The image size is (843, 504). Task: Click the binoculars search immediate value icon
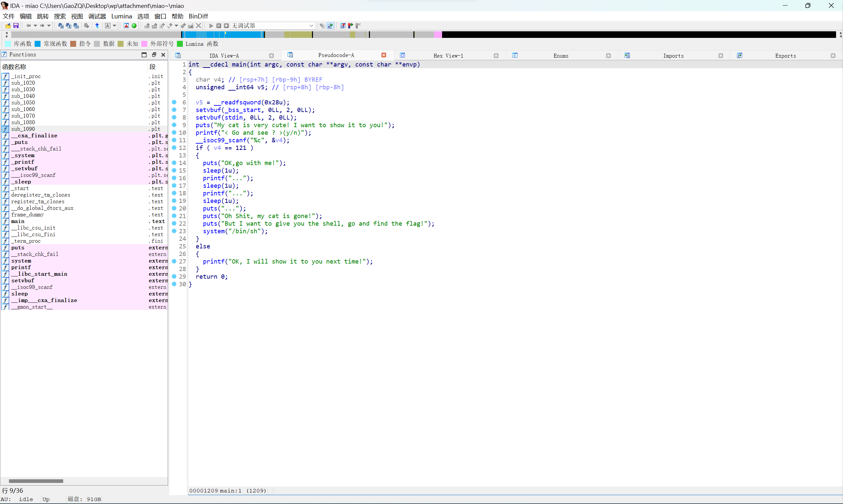click(x=61, y=26)
